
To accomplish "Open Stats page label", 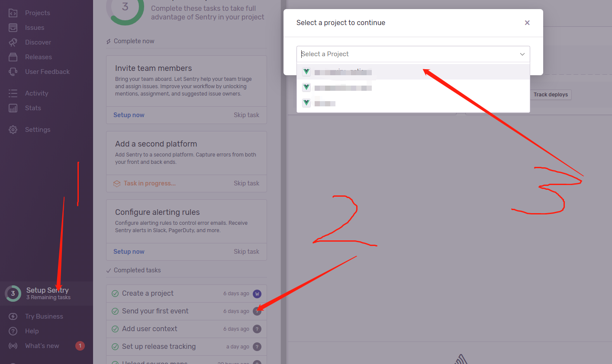I will (x=33, y=108).
